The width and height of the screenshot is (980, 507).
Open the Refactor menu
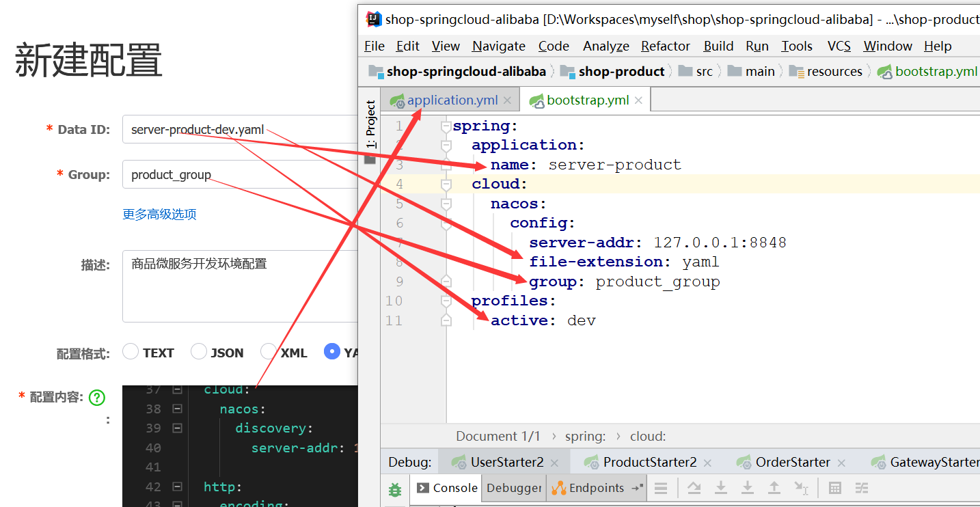(x=665, y=46)
